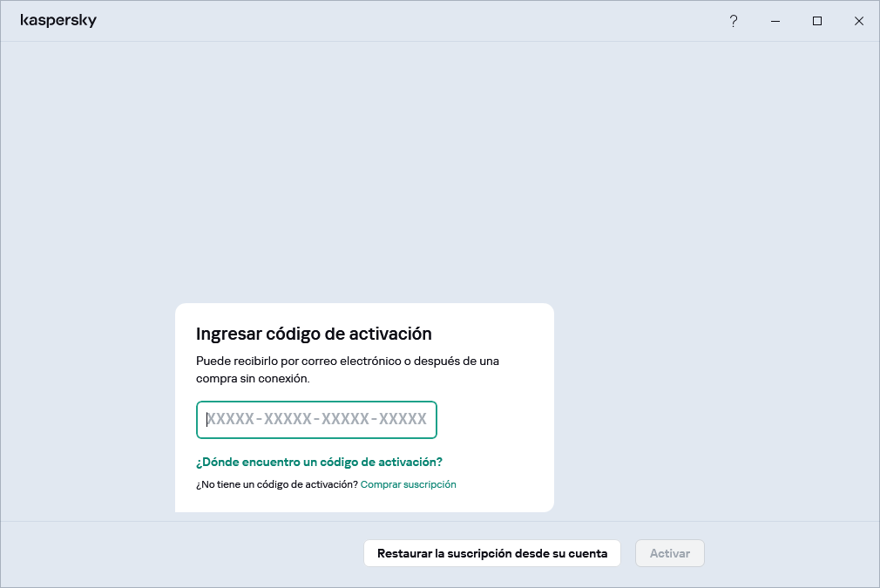Click ¿No tiene un código de activación? text
Viewport: 880px width, 588px height.
pyautogui.click(x=275, y=484)
